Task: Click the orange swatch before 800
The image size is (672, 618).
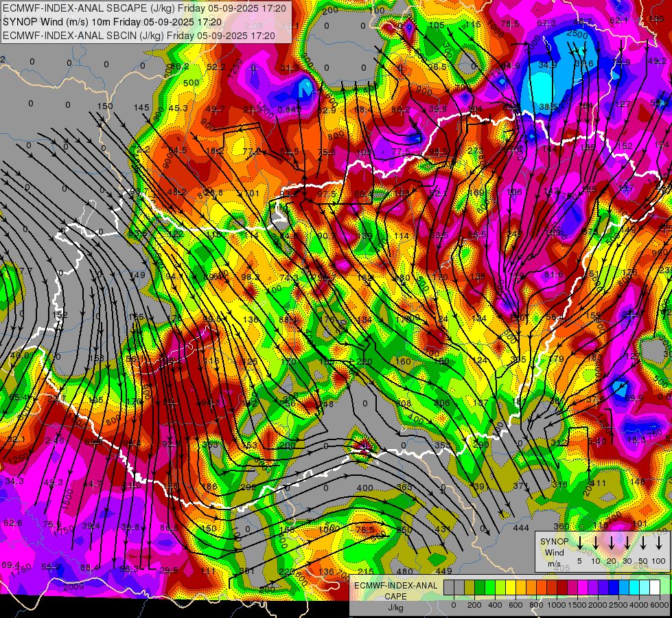Action: [x=531, y=588]
